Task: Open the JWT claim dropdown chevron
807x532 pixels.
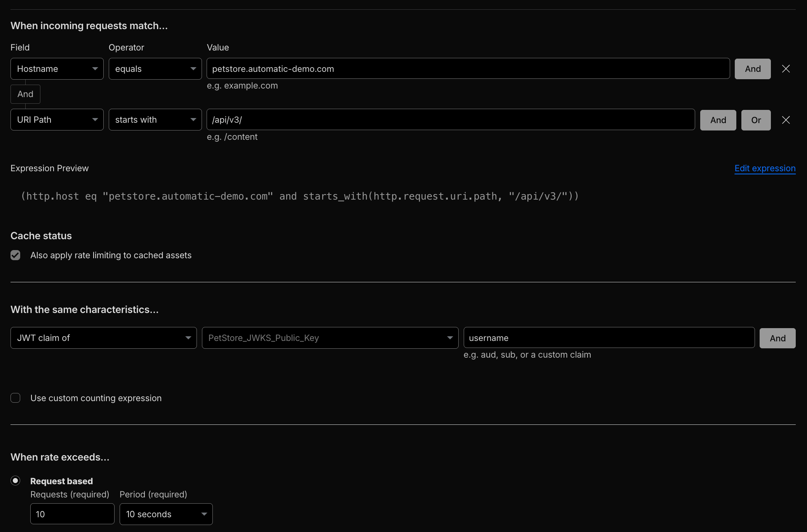Action: coord(189,338)
